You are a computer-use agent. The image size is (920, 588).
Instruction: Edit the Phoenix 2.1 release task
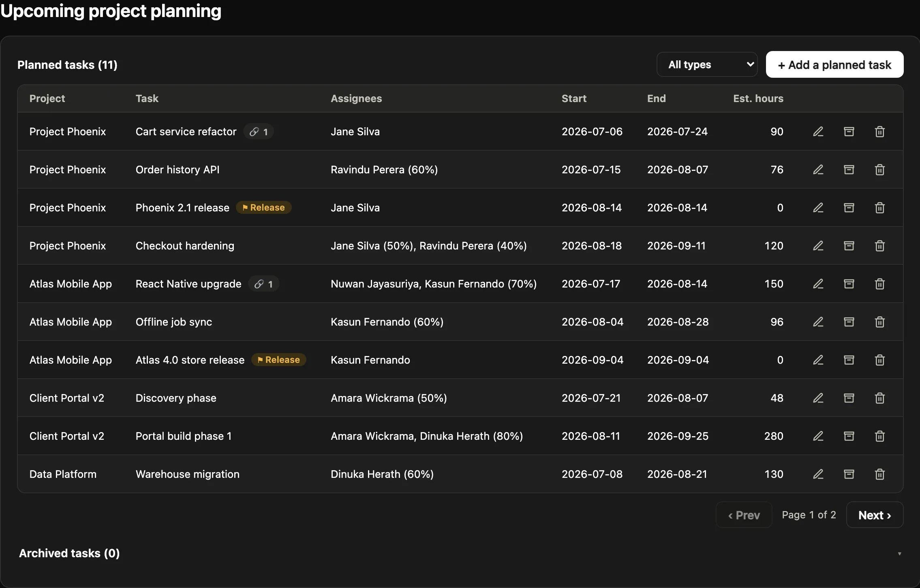[818, 208]
